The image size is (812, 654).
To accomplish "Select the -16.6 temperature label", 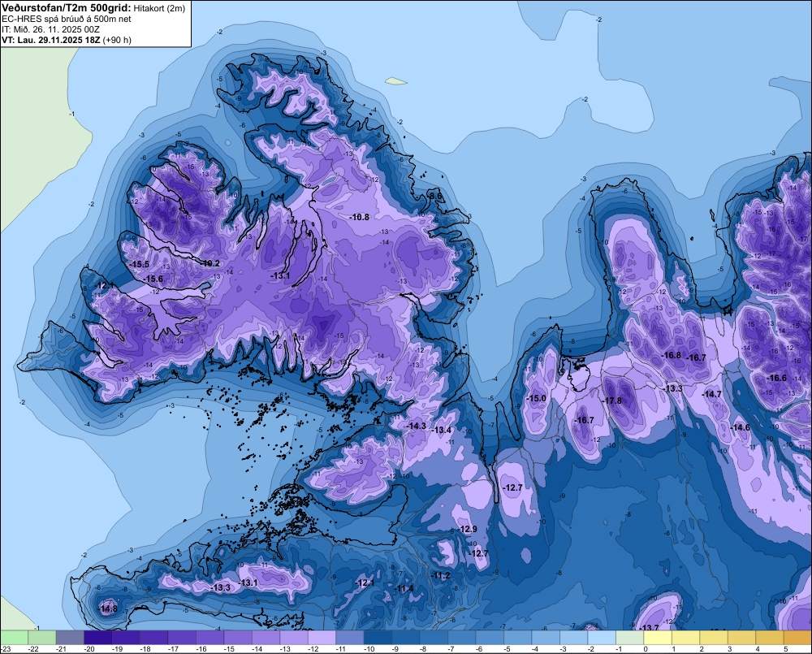I will [x=777, y=378].
